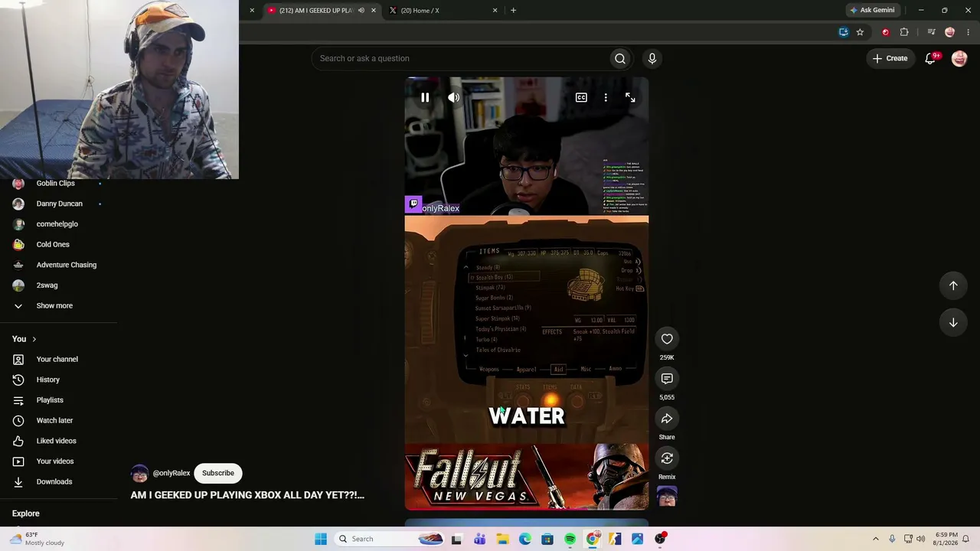Close the YouTube browser tab

[x=374, y=11]
